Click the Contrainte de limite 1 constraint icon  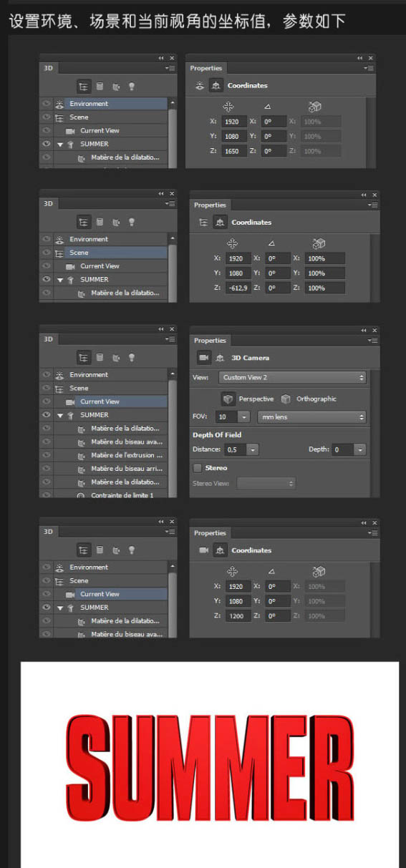point(81,495)
